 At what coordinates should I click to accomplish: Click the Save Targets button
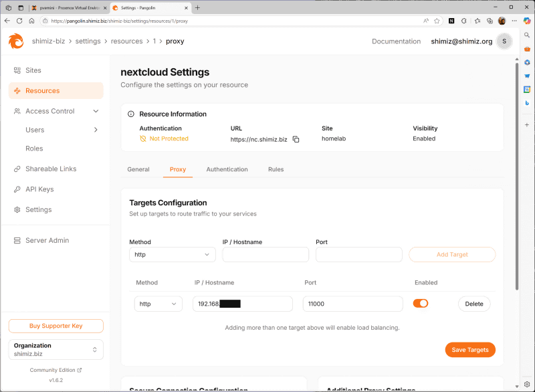(x=470, y=349)
